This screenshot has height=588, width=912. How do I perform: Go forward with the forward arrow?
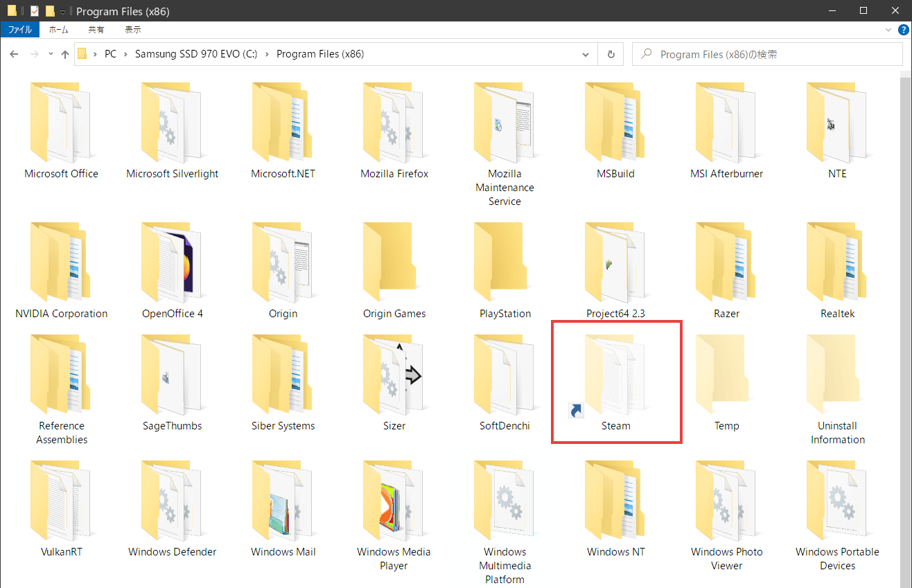[34, 54]
